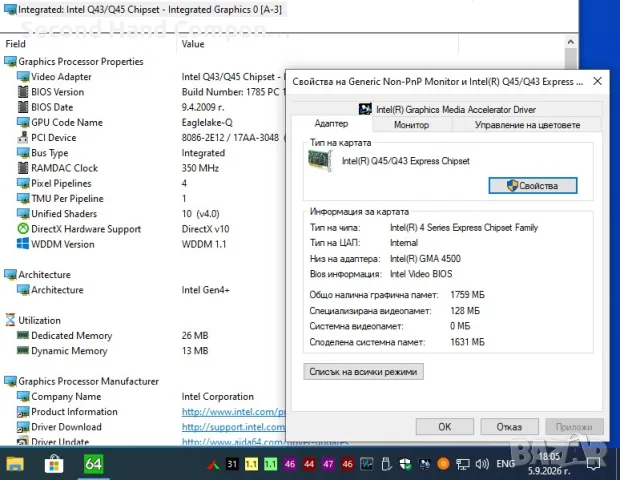Screen dimensions: 620x480
Task: Click the BIOS Version chip icon
Action: tap(23, 92)
